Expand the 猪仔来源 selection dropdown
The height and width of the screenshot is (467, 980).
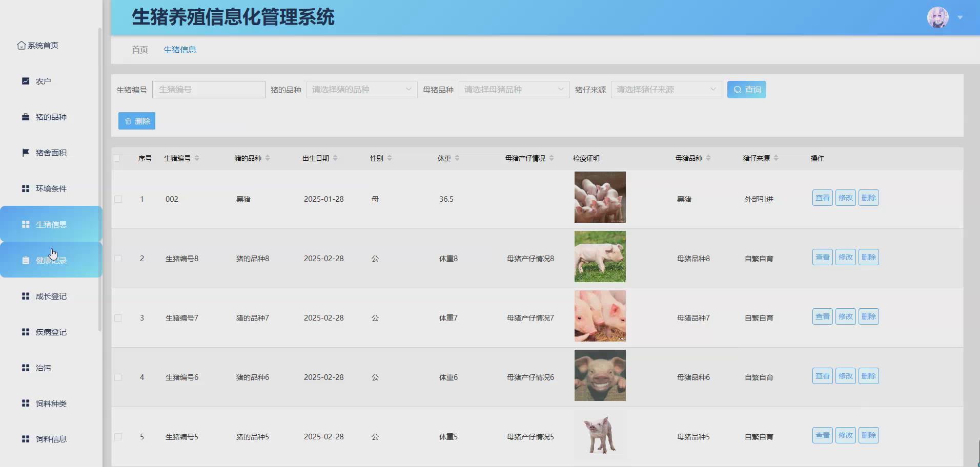click(666, 89)
